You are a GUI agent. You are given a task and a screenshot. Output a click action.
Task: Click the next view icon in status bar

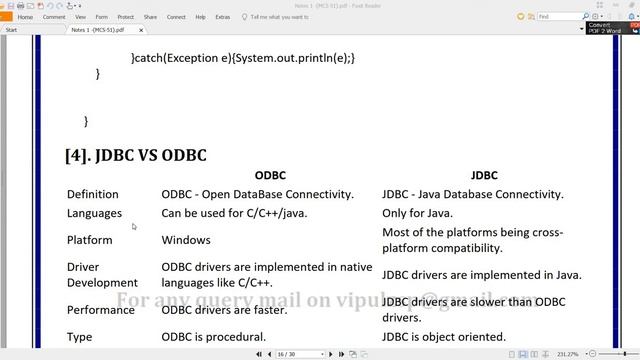coord(364,354)
